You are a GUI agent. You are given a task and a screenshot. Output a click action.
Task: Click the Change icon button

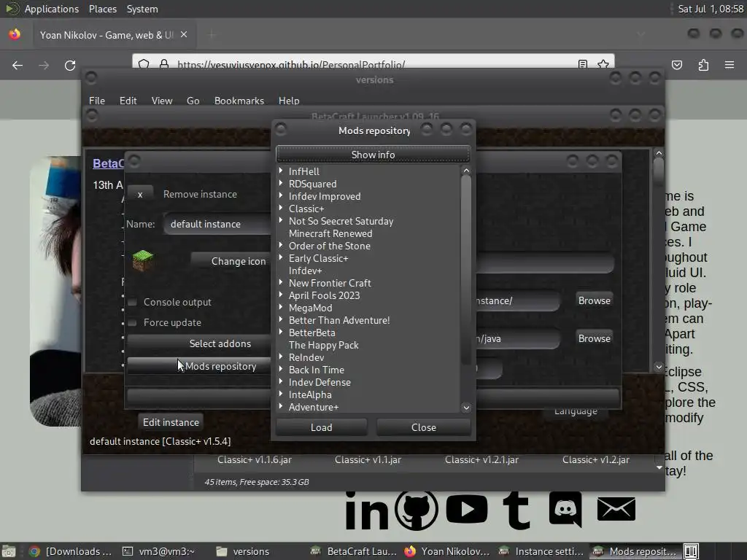coord(231,261)
